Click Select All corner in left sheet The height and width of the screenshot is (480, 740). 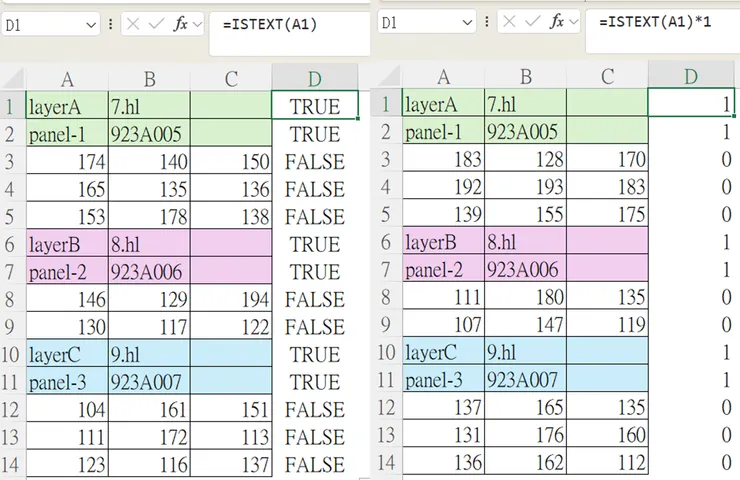(x=13, y=79)
